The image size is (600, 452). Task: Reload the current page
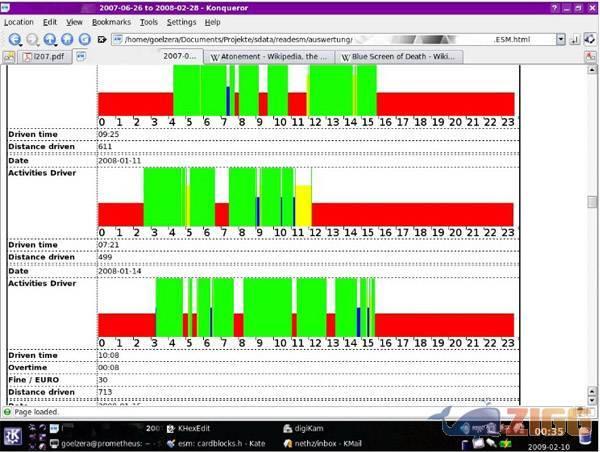pos(85,39)
